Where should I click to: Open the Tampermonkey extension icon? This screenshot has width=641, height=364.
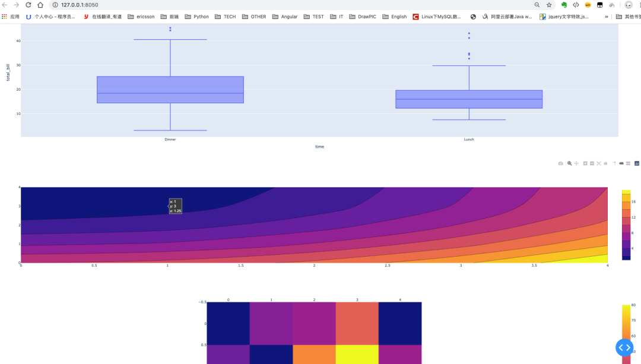point(599,5)
